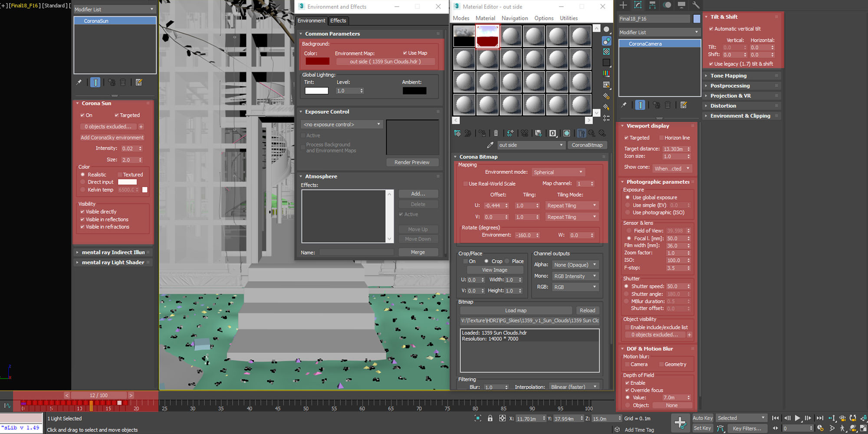Uncheck the Use Map checkbox
868x434 pixels.
pyautogui.click(x=405, y=53)
